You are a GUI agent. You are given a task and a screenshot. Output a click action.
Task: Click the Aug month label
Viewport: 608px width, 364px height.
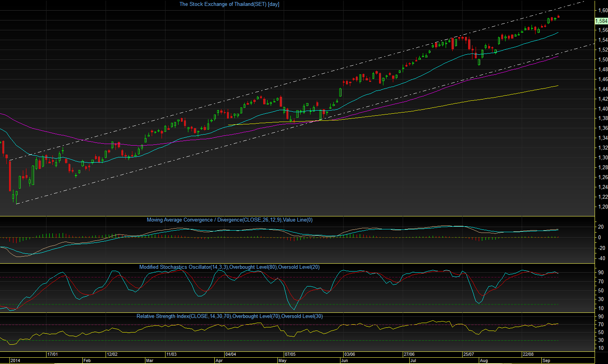[483, 361]
